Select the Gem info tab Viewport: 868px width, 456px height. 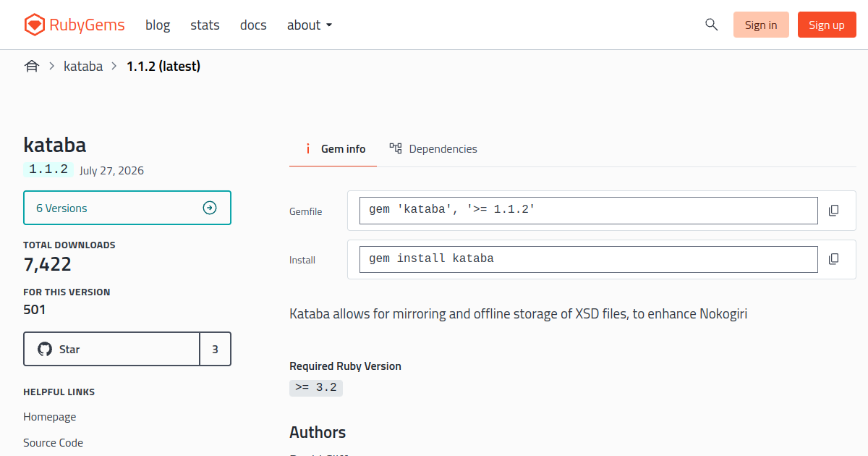click(333, 149)
